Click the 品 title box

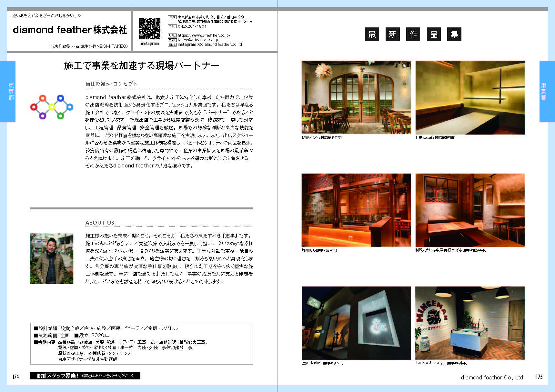434,34
